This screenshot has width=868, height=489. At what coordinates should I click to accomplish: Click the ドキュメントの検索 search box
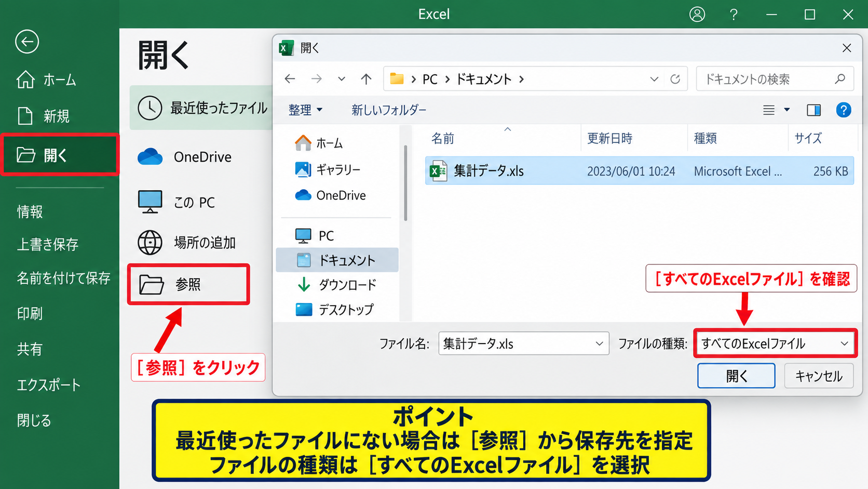pyautogui.click(x=775, y=79)
